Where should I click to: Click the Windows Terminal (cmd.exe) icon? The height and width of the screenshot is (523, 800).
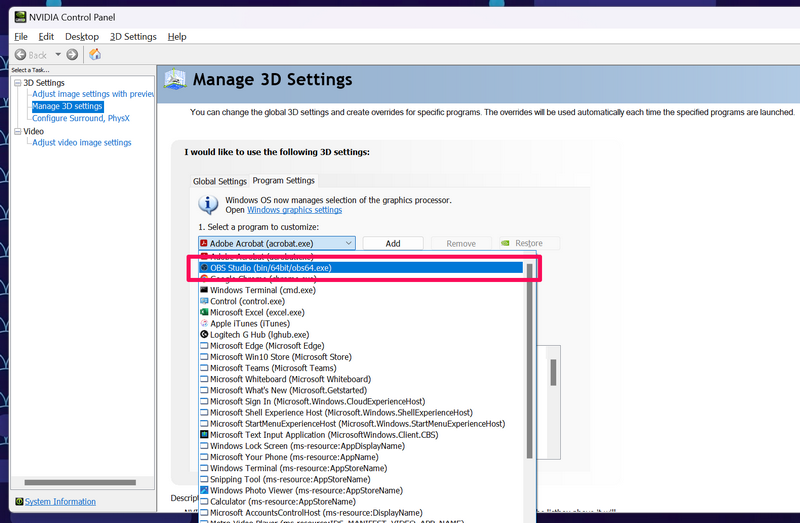[204, 290]
